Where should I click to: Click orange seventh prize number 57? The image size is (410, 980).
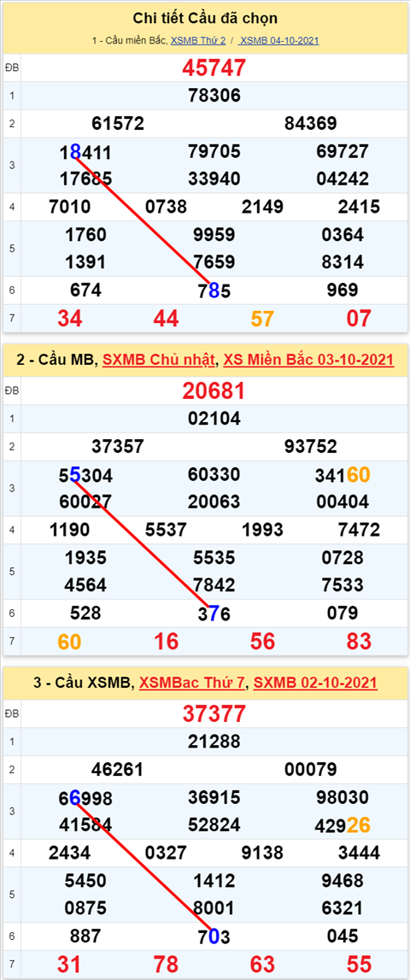pyautogui.click(x=262, y=319)
